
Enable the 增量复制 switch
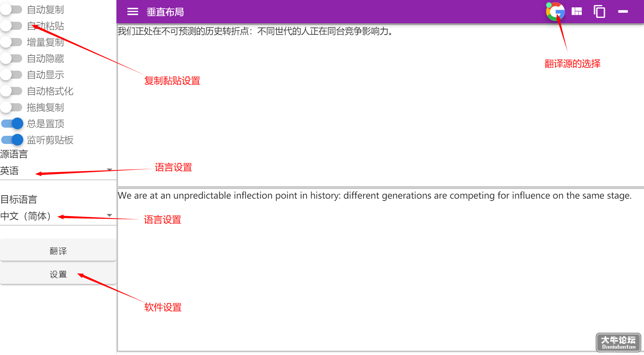11,42
